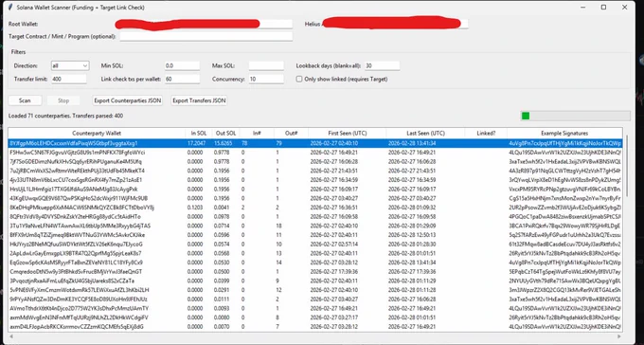Click the horizontal scrollbar track below the table
Image resolution: width=644 pixels, height=345 pixels.
(x=315, y=336)
